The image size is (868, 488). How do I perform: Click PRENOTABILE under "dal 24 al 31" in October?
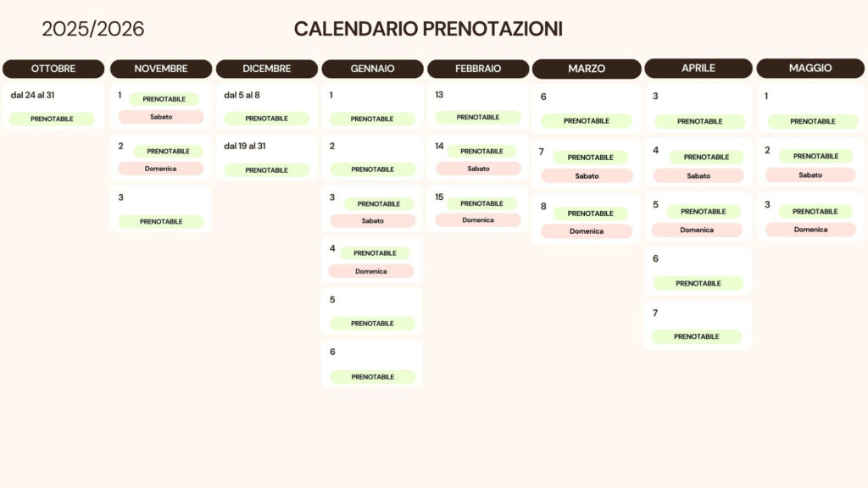coord(52,119)
